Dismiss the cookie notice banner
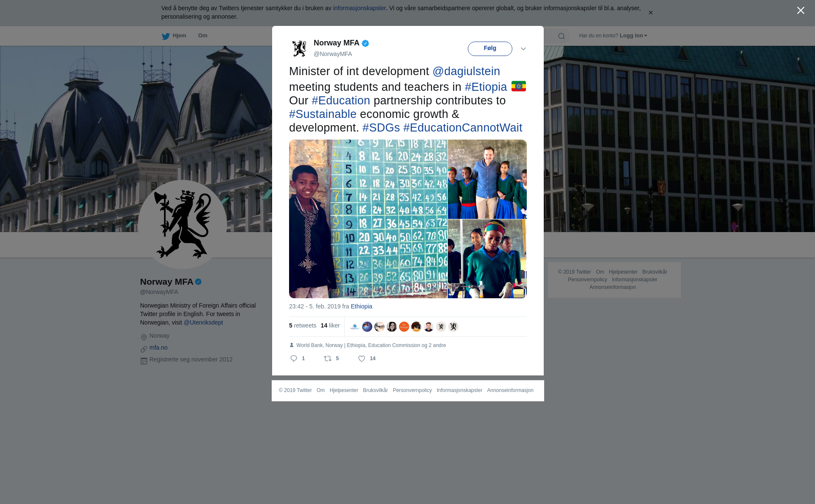This screenshot has width=815, height=504. tap(650, 13)
